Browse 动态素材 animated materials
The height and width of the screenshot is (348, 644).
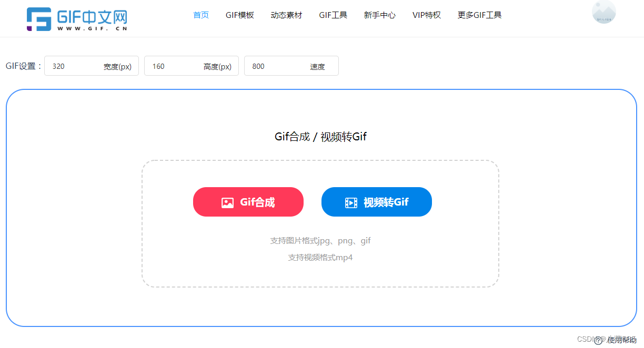[286, 15]
